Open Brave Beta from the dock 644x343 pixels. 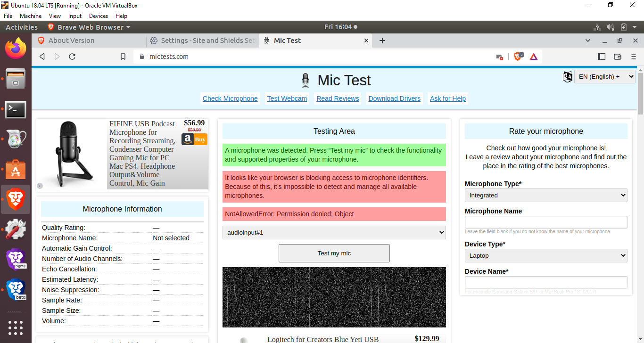click(x=16, y=290)
